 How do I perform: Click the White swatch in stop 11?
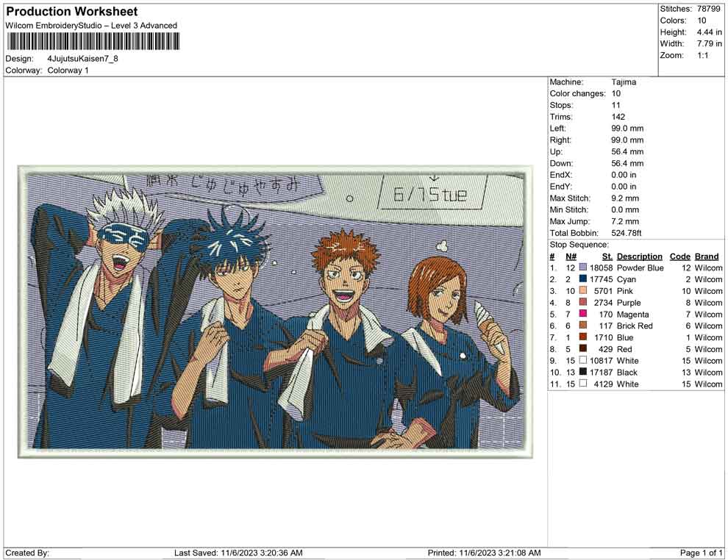point(582,384)
